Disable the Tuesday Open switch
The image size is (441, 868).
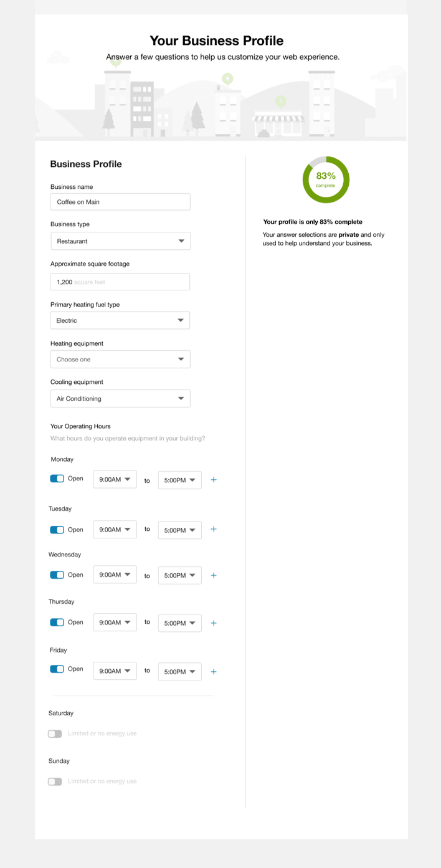coord(57,530)
